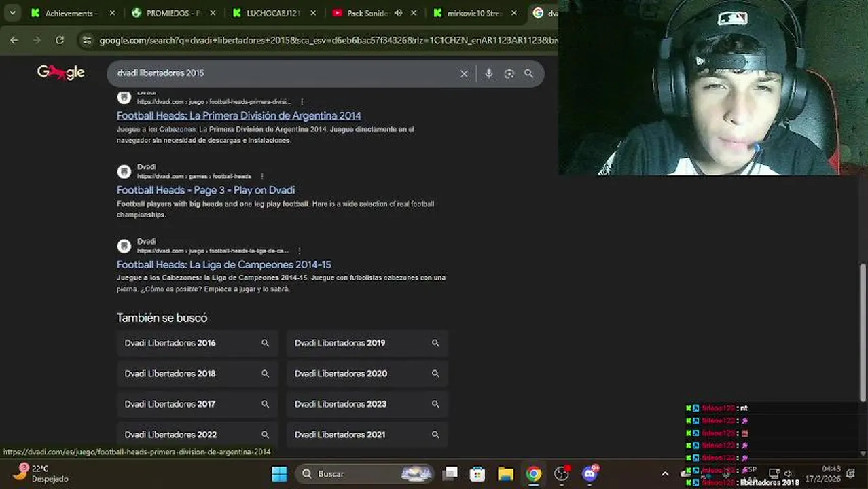Switch to the Pack Sonido YouTube tab

click(360, 13)
